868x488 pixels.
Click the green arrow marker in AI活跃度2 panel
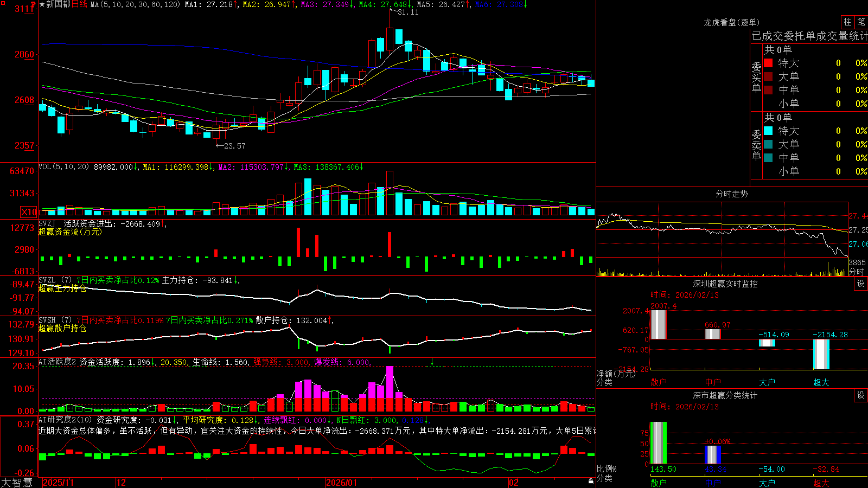point(432,362)
